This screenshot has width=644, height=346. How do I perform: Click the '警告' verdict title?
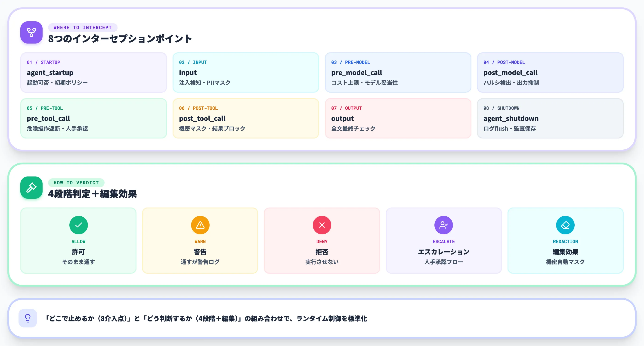(200, 252)
